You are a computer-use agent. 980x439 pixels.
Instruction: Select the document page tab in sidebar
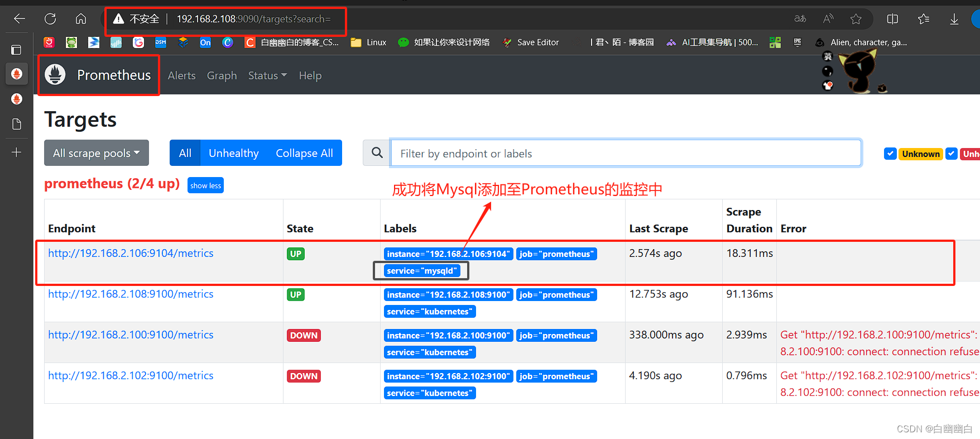coord(17,124)
